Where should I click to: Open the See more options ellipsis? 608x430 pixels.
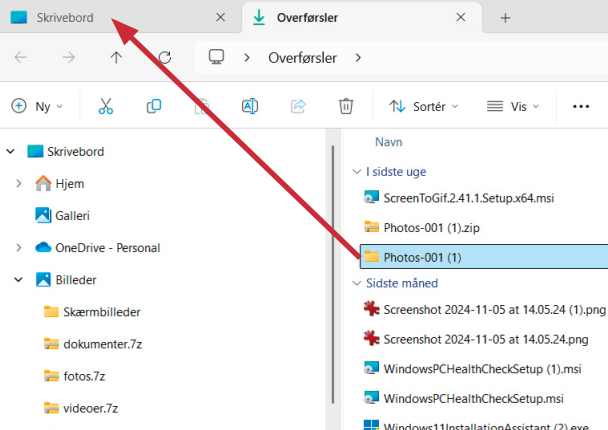[x=581, y=106]
